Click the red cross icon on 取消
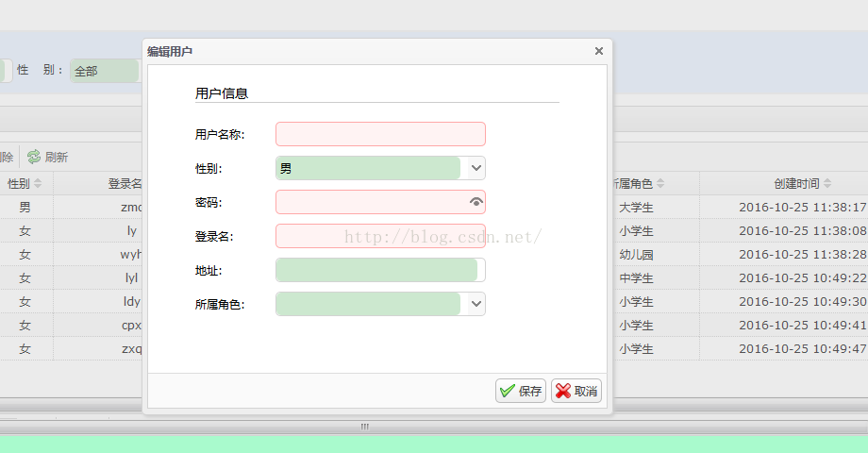868x453 pixels. (x=563, y=391)
